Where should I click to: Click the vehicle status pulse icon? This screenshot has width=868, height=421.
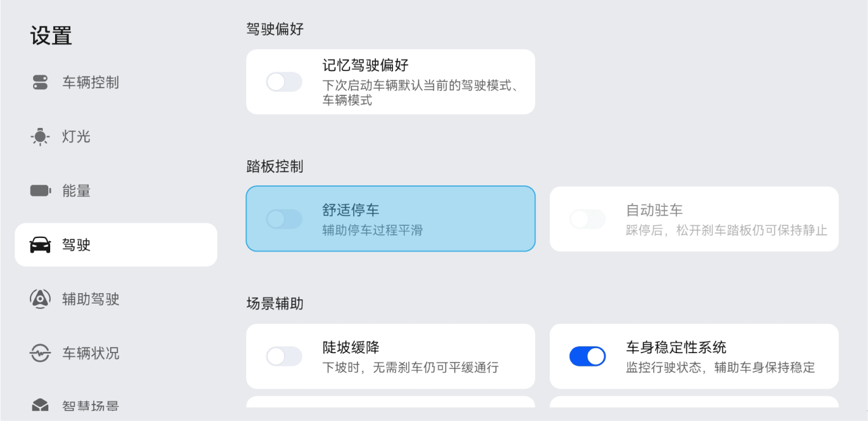pos(40,353)
